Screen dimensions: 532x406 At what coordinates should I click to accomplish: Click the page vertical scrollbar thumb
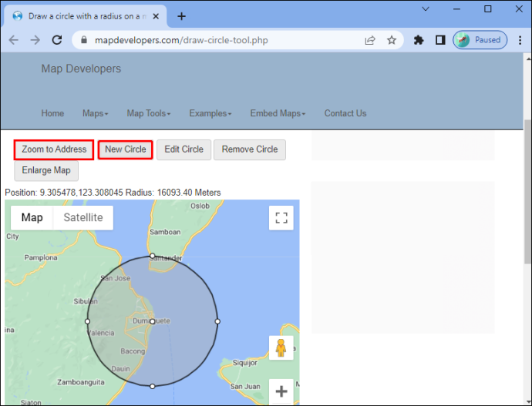point(527,192)
